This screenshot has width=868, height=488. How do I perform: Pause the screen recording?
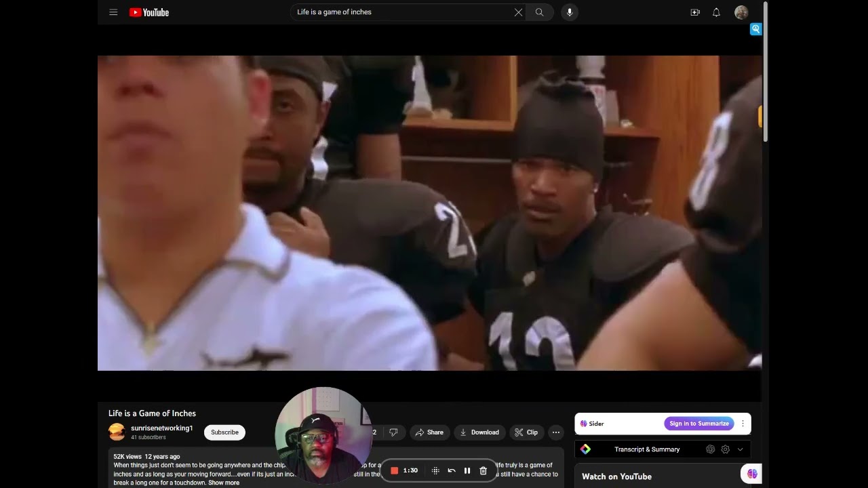467,470
